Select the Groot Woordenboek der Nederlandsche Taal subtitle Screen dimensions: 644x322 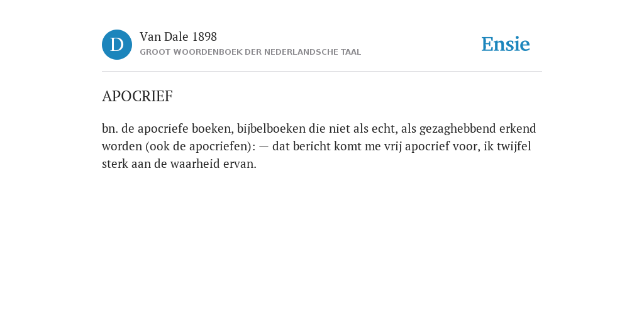tap(250, 52)
